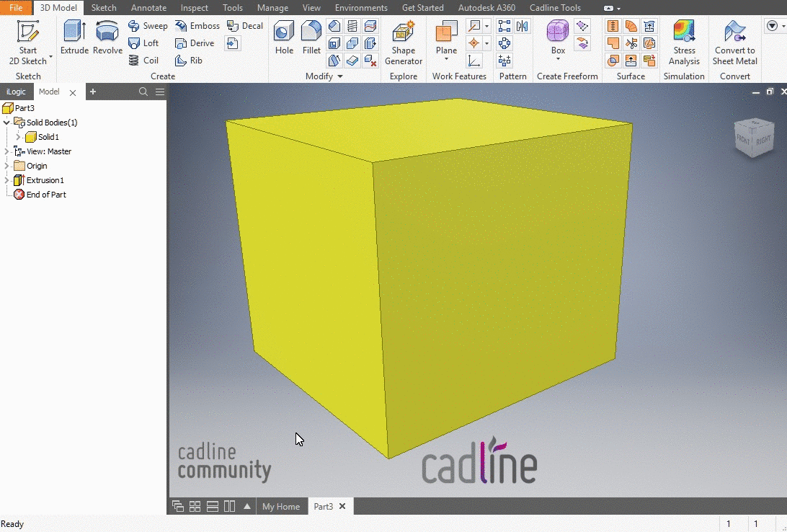The height and width of the screenshot is (532, 787).
Task: Select the Hole tool
Action: tap(284, 37)
